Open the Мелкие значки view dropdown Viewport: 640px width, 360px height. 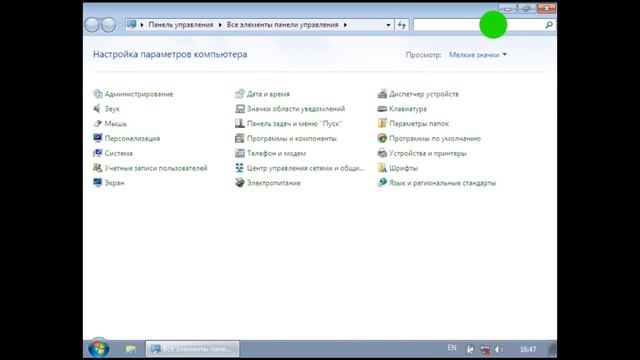point(478,55)
